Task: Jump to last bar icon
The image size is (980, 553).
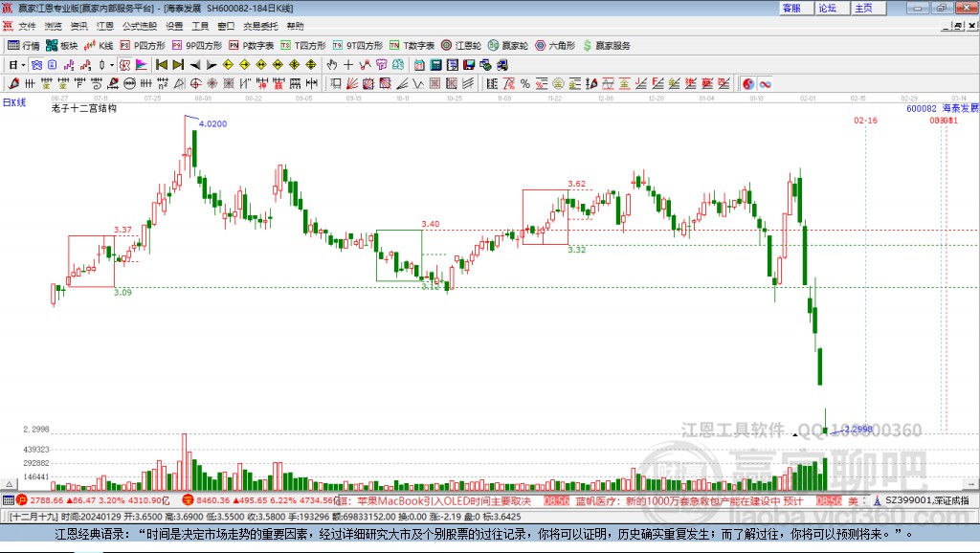Action: click(178, 65)
